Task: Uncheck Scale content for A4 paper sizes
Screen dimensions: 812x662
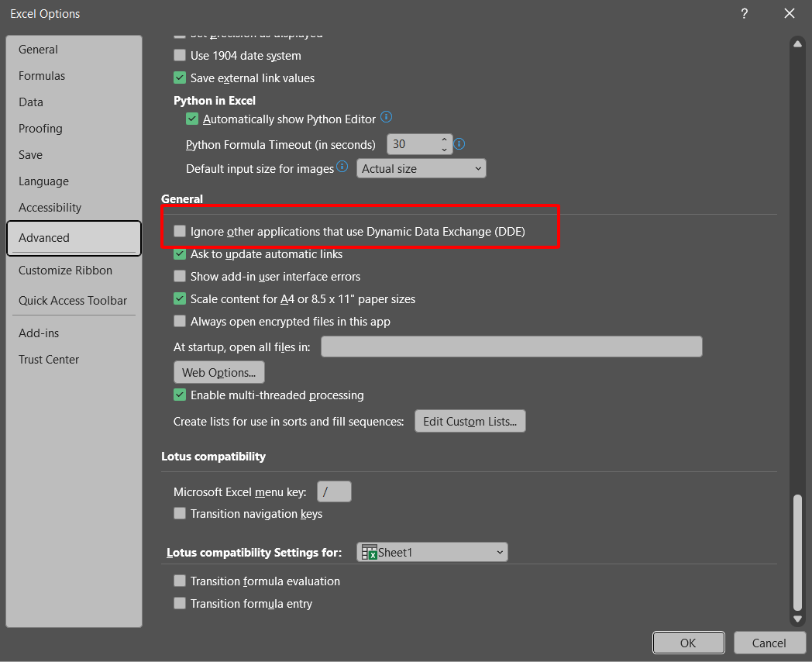Action: click(180, 299)
